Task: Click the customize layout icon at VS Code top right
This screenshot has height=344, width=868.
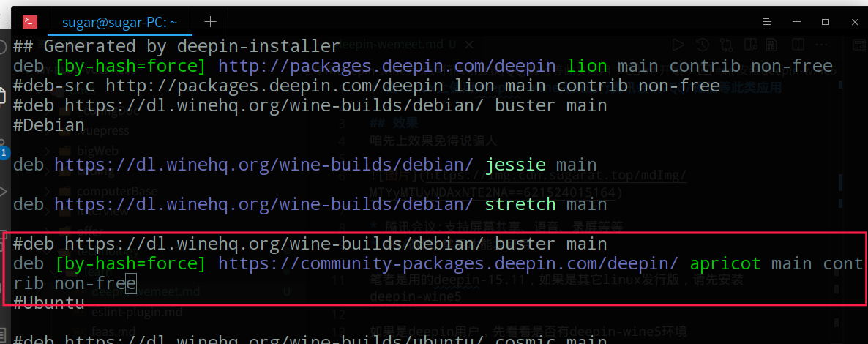Action: 859,45
